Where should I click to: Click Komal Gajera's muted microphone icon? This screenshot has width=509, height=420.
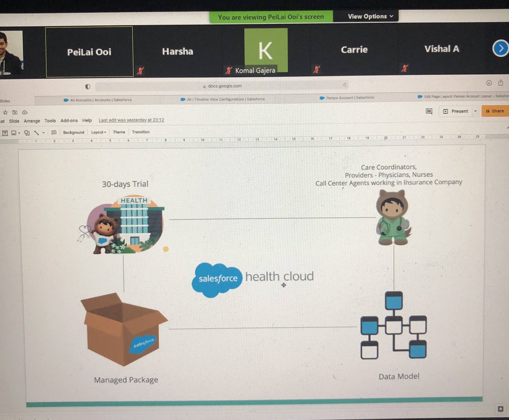click(x=229, y=70)
